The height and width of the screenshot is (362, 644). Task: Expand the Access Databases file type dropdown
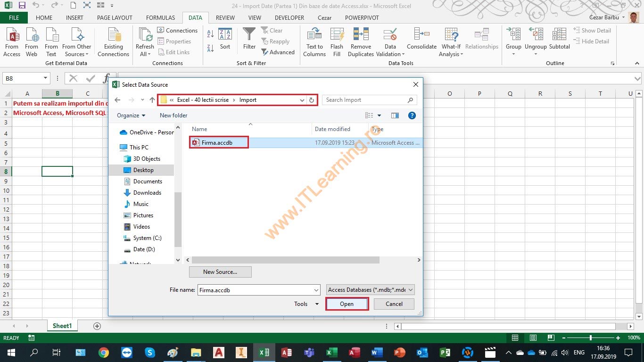pos(371,290)
